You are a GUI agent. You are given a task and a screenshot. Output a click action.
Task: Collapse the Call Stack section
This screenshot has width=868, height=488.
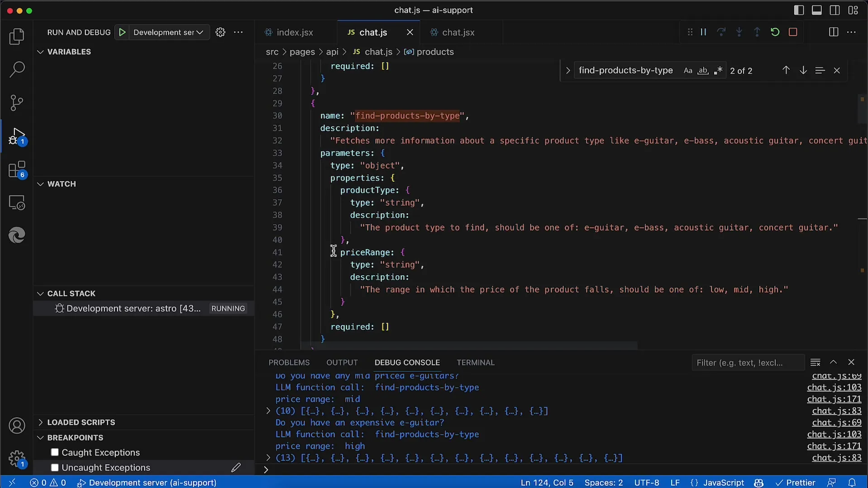tap(40, 294)
